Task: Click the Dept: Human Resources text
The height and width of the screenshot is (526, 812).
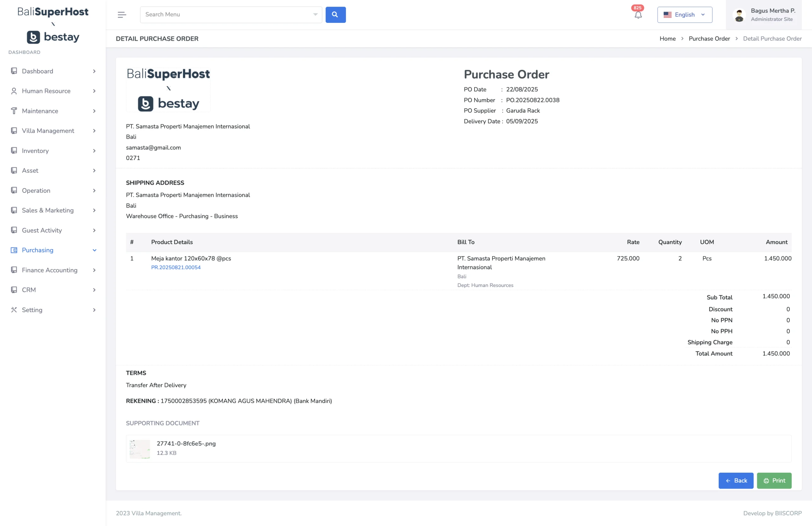Action: (x=485, y=285)
